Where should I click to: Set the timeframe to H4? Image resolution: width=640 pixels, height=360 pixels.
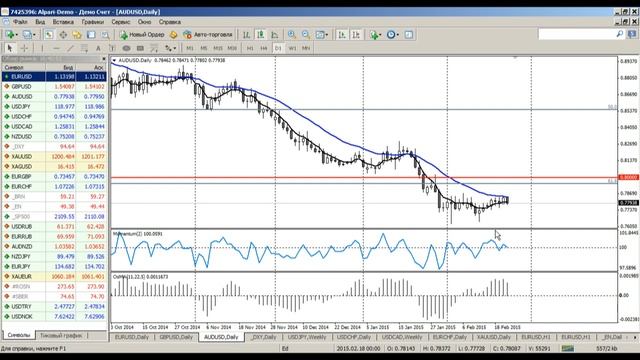264,48
